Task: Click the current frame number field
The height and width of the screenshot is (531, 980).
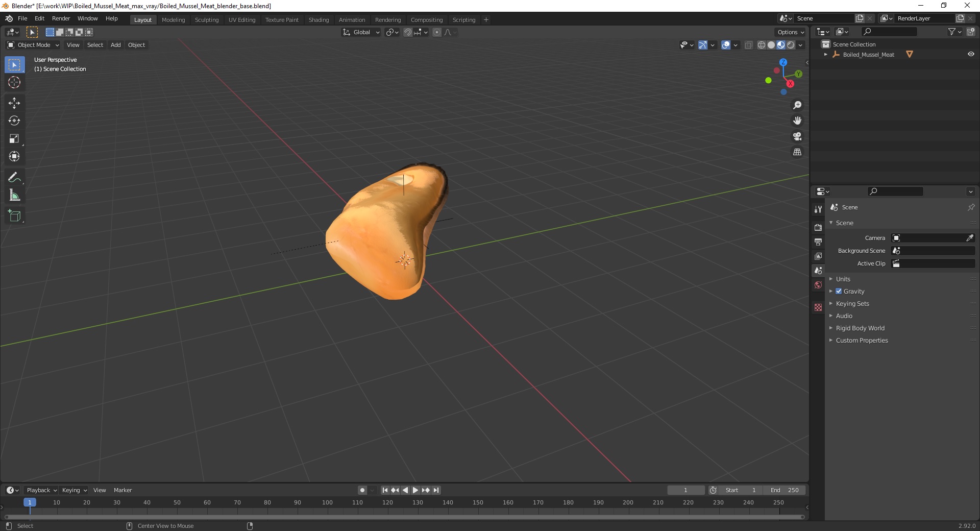Action: 685,490
